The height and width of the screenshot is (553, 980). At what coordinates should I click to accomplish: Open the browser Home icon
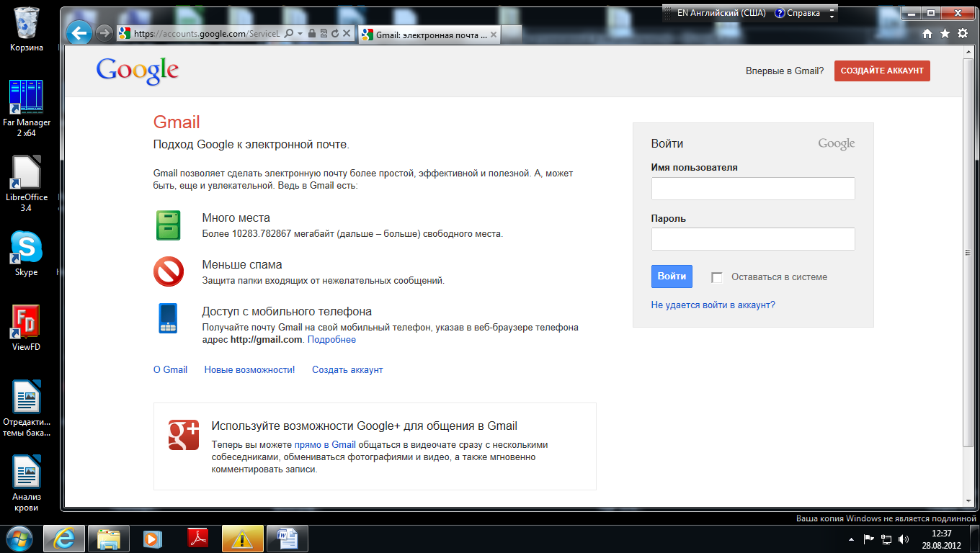point(927,33)
